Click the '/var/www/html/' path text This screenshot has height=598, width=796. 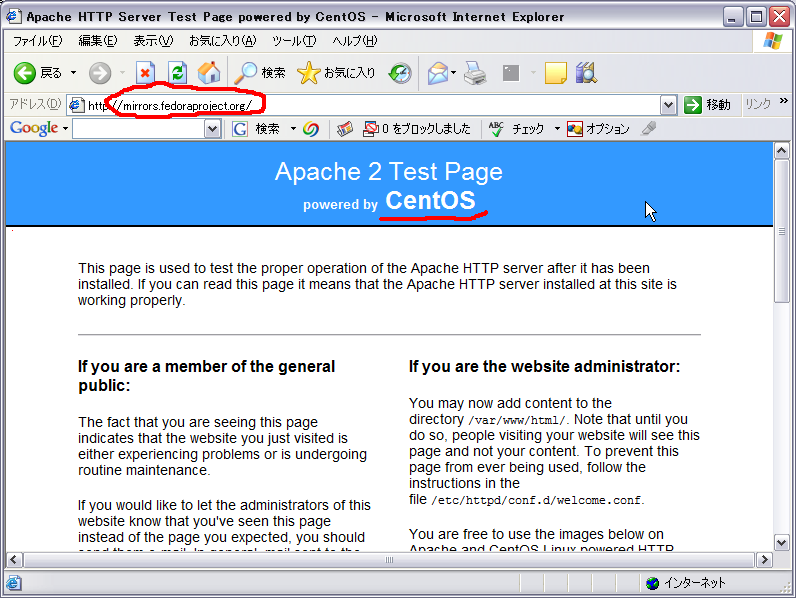pyautogui.click(x=517, y=420)
